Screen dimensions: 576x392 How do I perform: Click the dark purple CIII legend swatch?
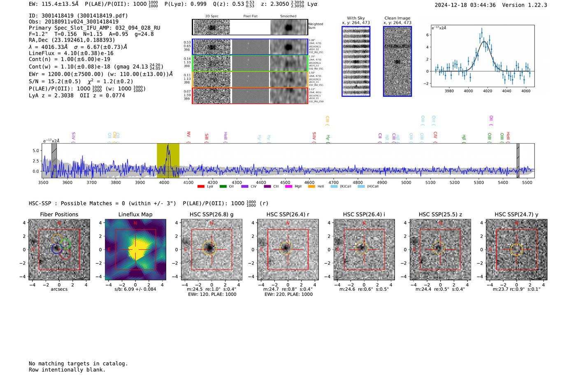pos(267,187)
